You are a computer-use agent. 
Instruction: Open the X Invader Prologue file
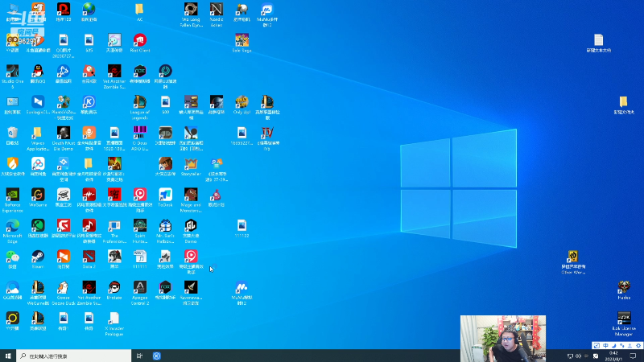click(114, 324)
